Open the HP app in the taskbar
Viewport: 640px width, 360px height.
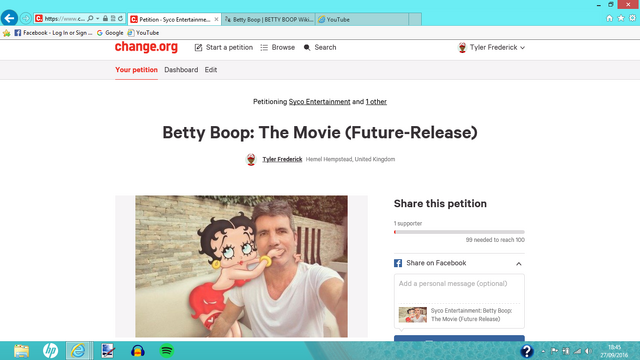(50, 351)
